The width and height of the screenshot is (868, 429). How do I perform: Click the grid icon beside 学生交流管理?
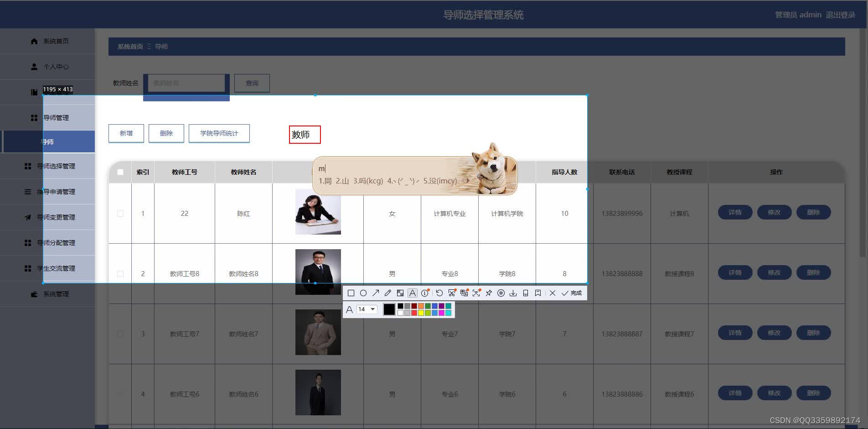click(28, 268)
